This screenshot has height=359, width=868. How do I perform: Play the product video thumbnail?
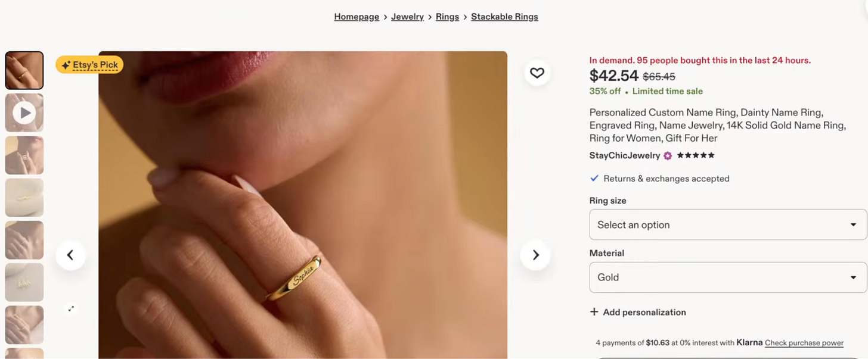tap(24, 113)
